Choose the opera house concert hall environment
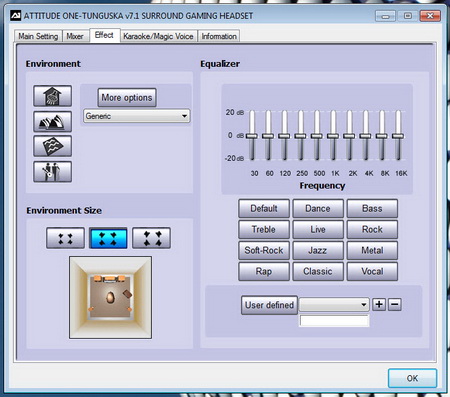The image size is (450, 397). click(52, 121)
